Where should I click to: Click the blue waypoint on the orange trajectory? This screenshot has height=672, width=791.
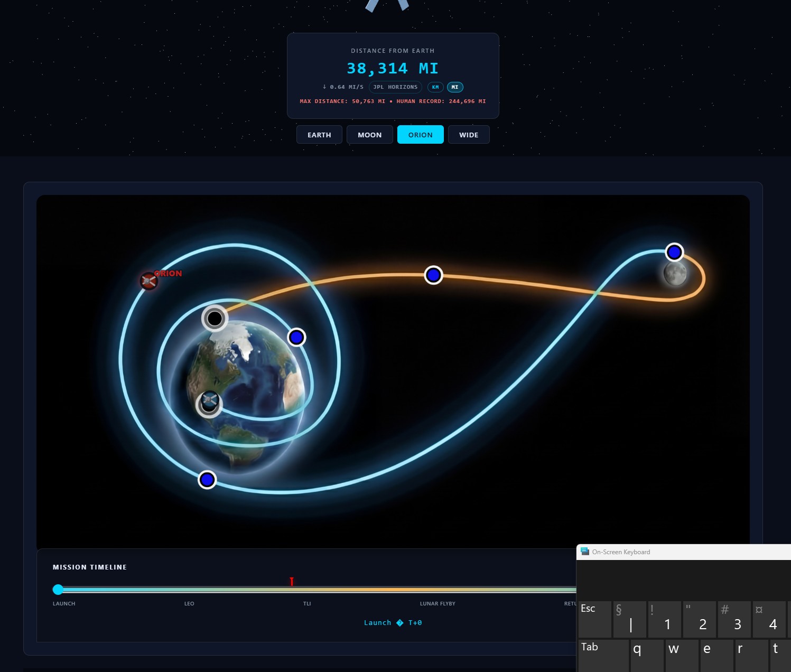(433, 275)
